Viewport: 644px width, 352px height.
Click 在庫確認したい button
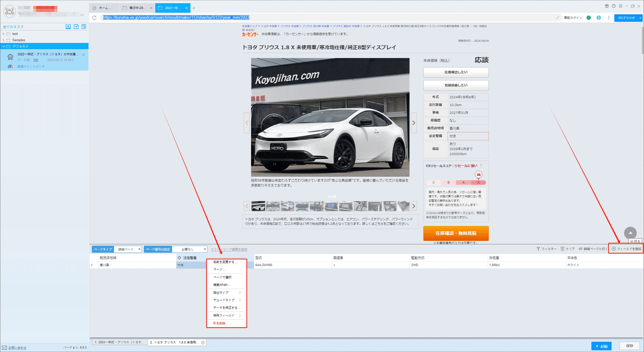pyautogui.click(x=456, y=72)
